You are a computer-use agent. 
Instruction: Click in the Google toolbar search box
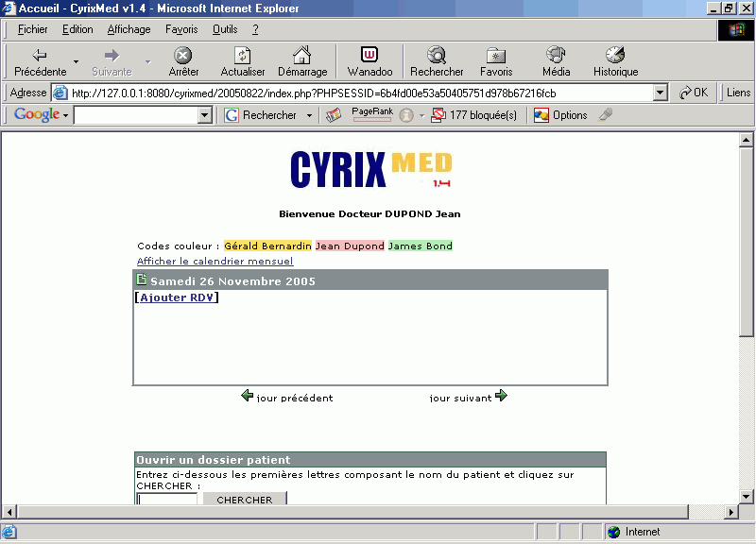136,115
